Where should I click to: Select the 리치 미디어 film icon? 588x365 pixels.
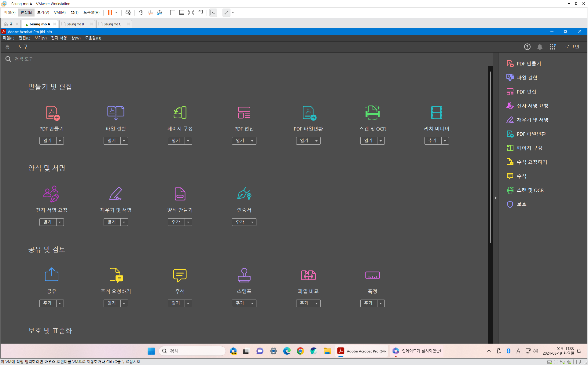click(x=437, y=113)
